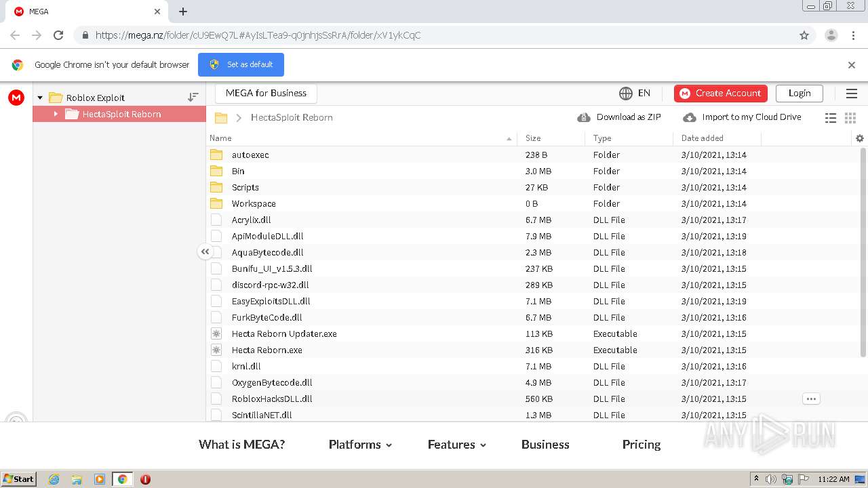Click the file list vertical scrollbar
This screenshot has height=488, width=868.
863,251
